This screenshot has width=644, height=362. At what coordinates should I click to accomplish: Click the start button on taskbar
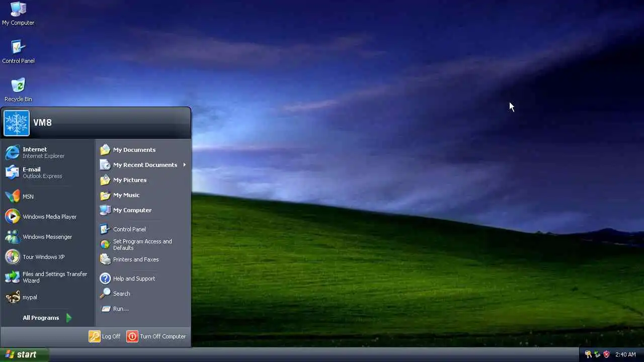25,354
